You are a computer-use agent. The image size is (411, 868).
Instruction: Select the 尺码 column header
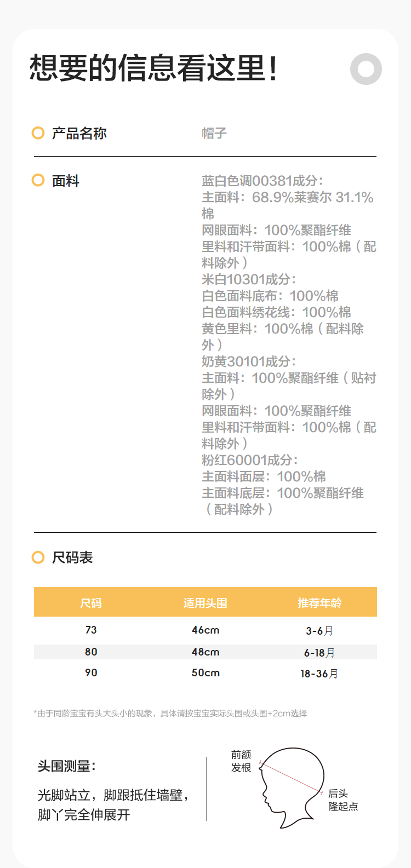91,603
